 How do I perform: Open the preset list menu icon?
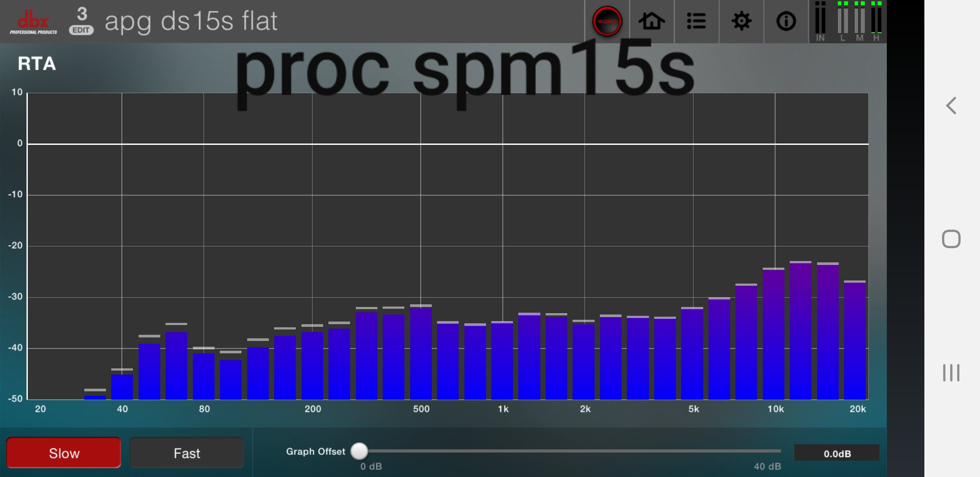pos(696,21)
